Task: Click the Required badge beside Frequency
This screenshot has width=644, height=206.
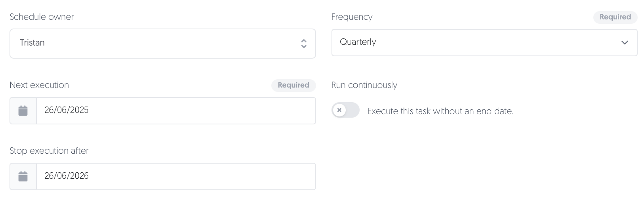Action: [x=615, y=17]
